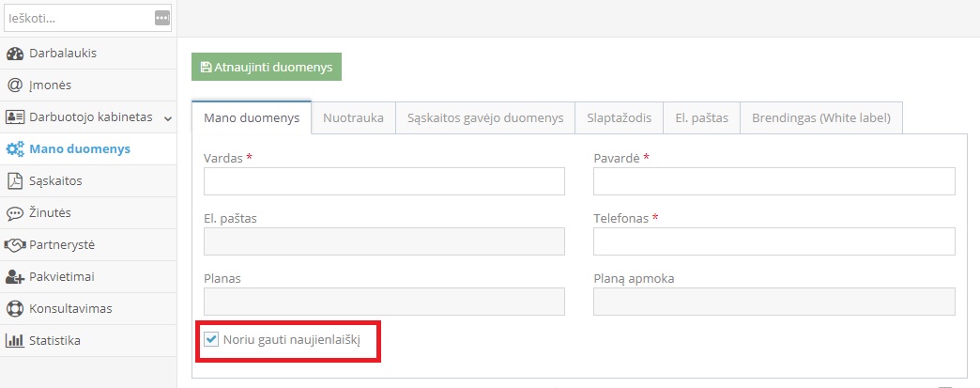The image size is (980, 388).
Task: Click the Partnerystė handshake icon
Action: [x=15, y=245]
